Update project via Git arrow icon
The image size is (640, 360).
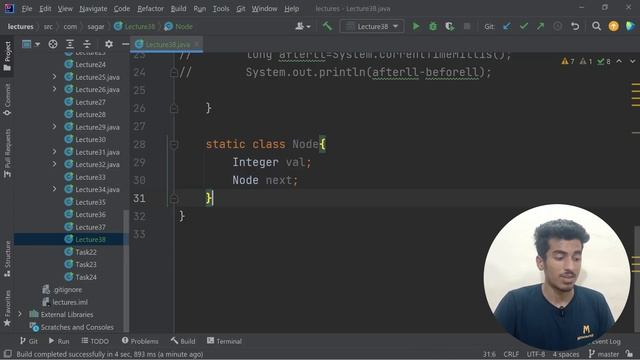(507, 27)
